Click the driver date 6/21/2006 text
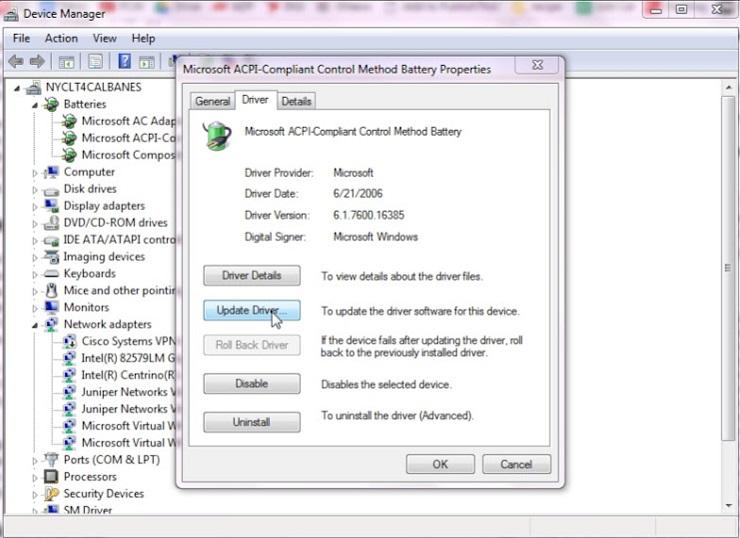740x538 pixels. click(x=358, y=193)
